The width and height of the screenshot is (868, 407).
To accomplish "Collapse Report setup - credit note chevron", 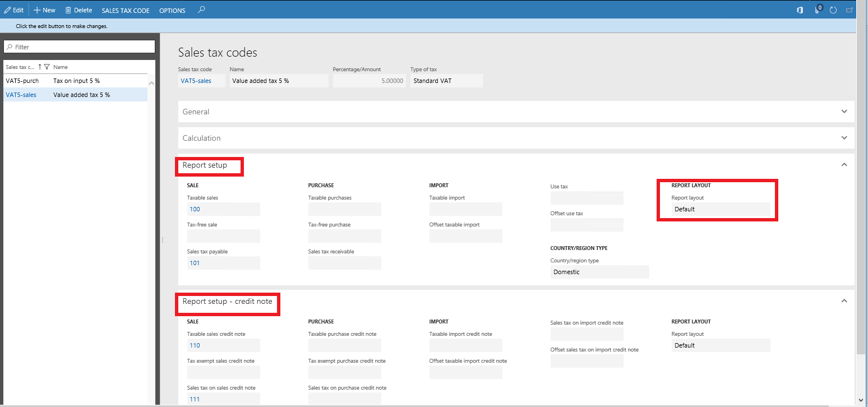I will click(x=844, y=301).
